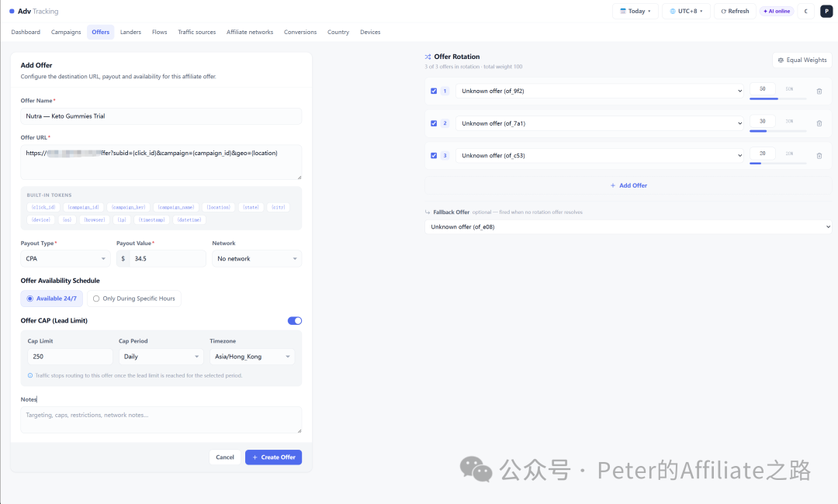Insert the {os} token
Viewport: 838px width, 504px height.
pyautogui.click(x=67, y=220)
